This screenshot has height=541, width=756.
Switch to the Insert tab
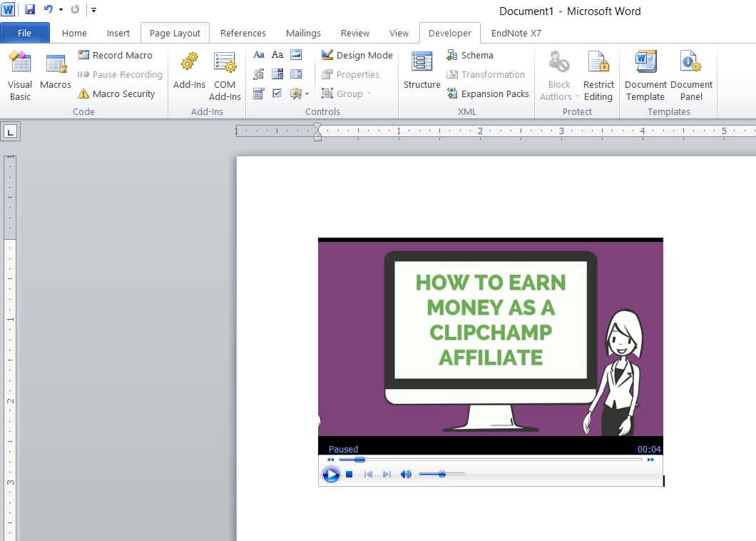pyautogui.click(x=118, y=33)
